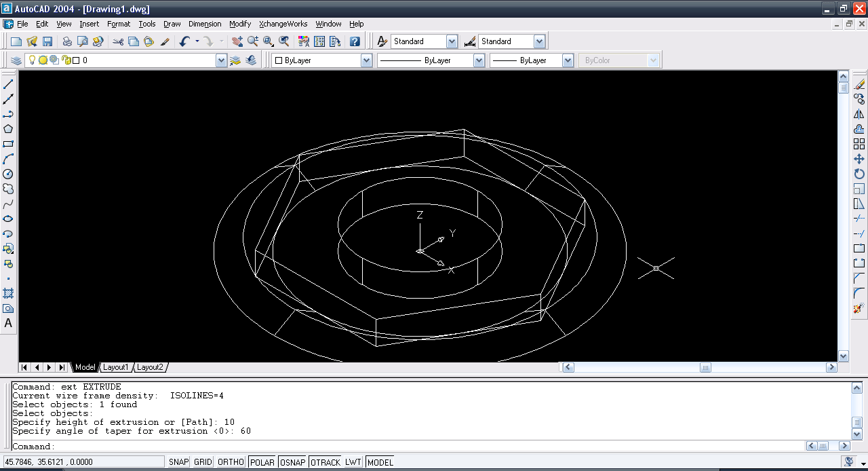
Task: Select the Copy Object modify tool
Action: [x=859, y=99]
